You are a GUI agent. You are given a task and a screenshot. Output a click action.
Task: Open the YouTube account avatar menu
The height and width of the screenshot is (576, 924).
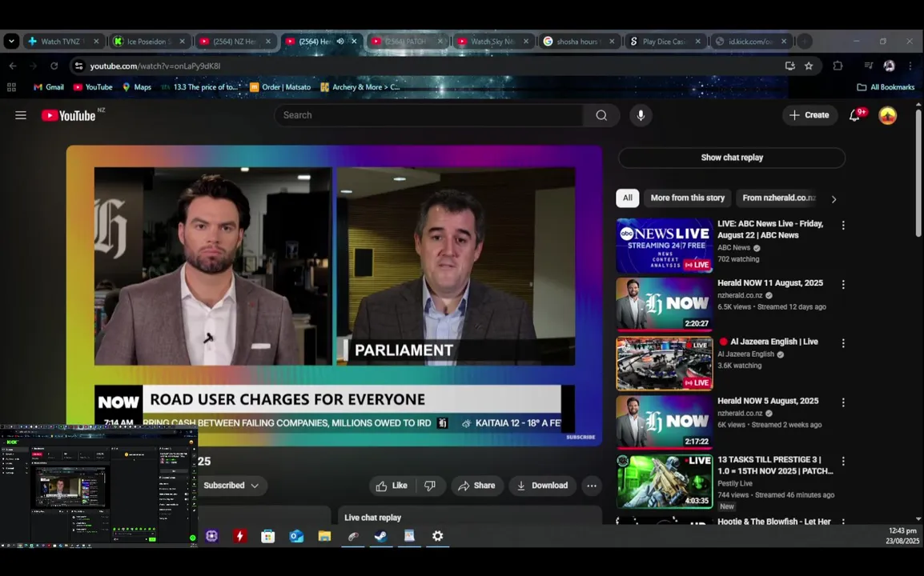coord(887,115)
